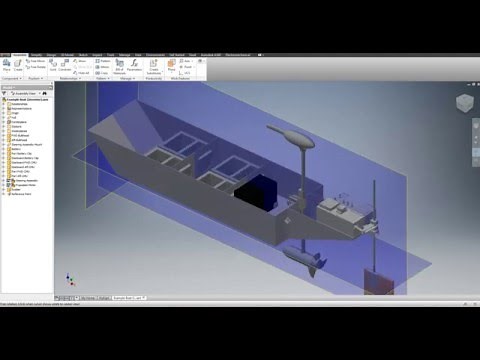
Task: Open the Simplify ribbon tab
Action: [36, 55]
